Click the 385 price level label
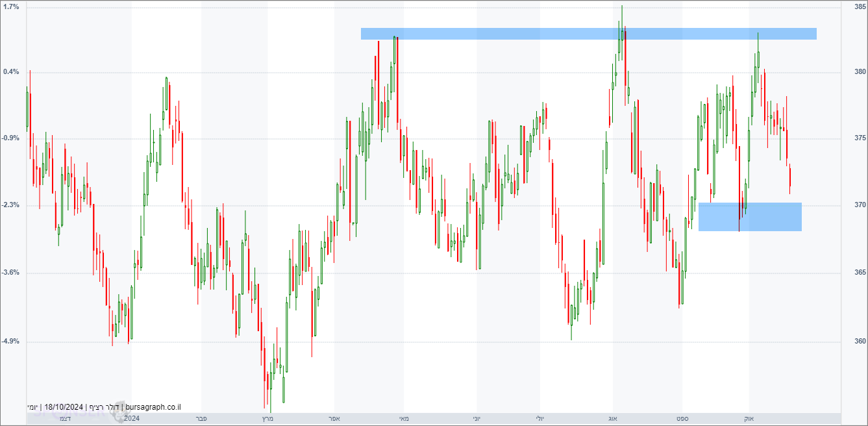This screenshot has height=426, width=868. tap(860, 6)
